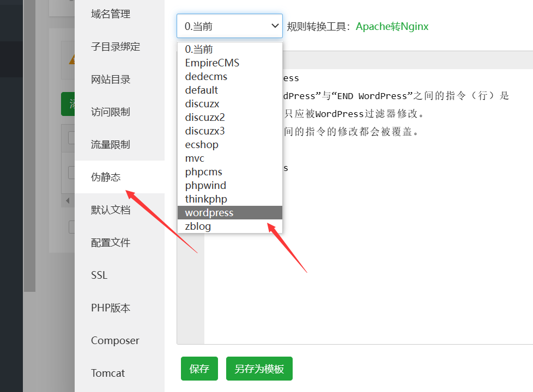
Task: Open the Tomcat tab in sidebar
Action: pyautogui.click(x=108, y=373)
